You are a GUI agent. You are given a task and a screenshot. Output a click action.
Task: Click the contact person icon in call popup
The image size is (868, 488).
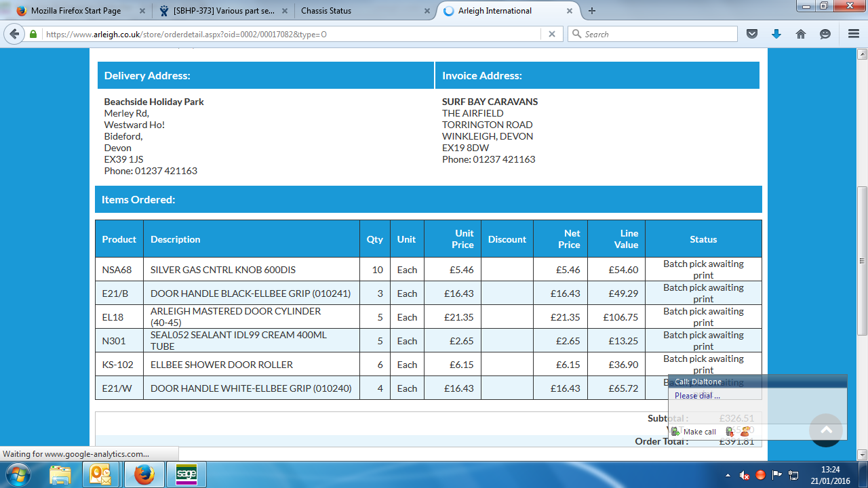point(745,432)
